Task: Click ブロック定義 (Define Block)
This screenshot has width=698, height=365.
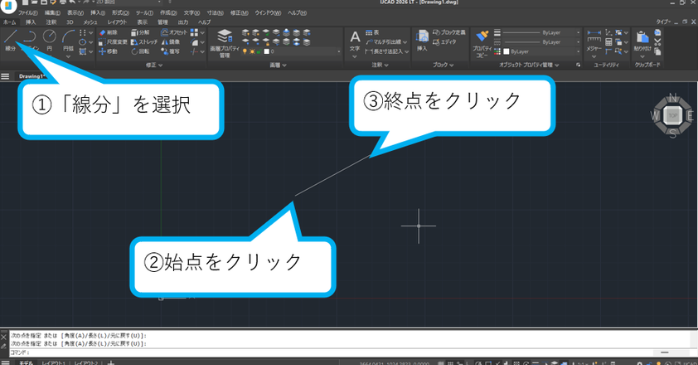Action: (x=449, y=32)
